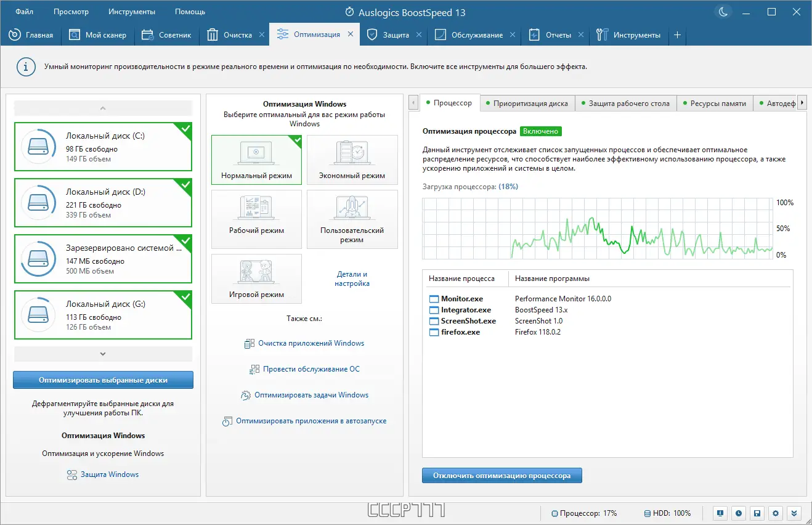Toggle selection of Local disk (G:)
Viewport: 812px width, 525px height.
click(103, 315)
